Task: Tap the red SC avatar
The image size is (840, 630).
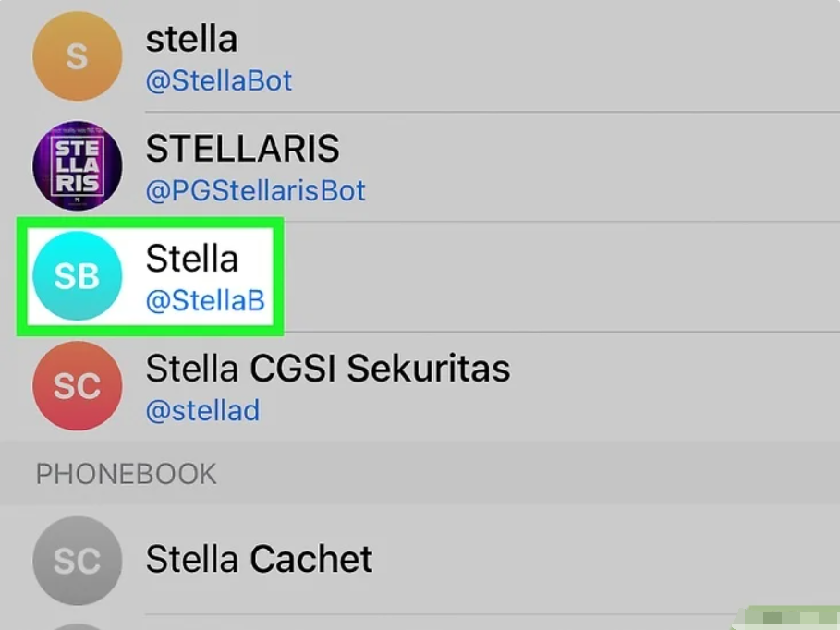Action: point(77,385)
